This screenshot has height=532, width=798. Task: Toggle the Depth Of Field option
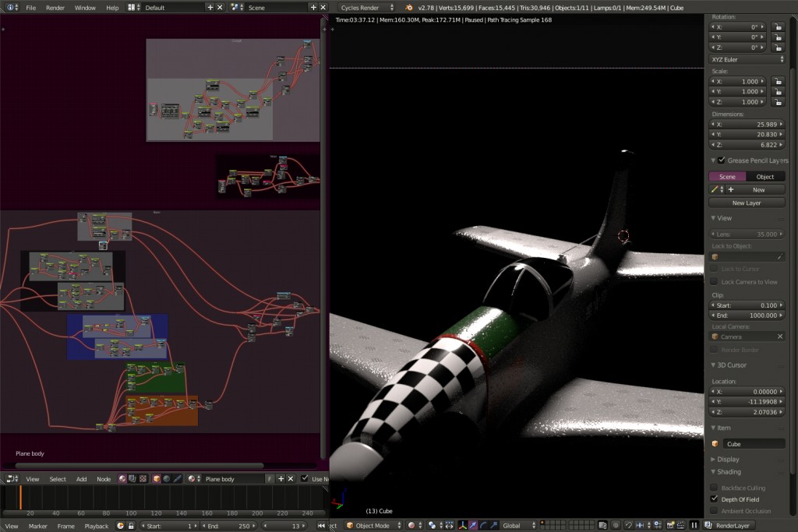(715, 499)
